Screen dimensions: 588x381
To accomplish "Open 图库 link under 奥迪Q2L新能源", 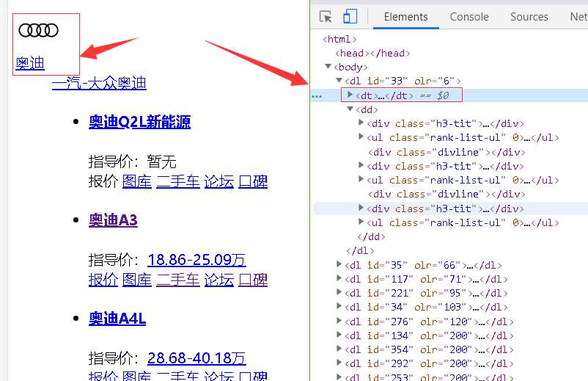I will point(137,181).
